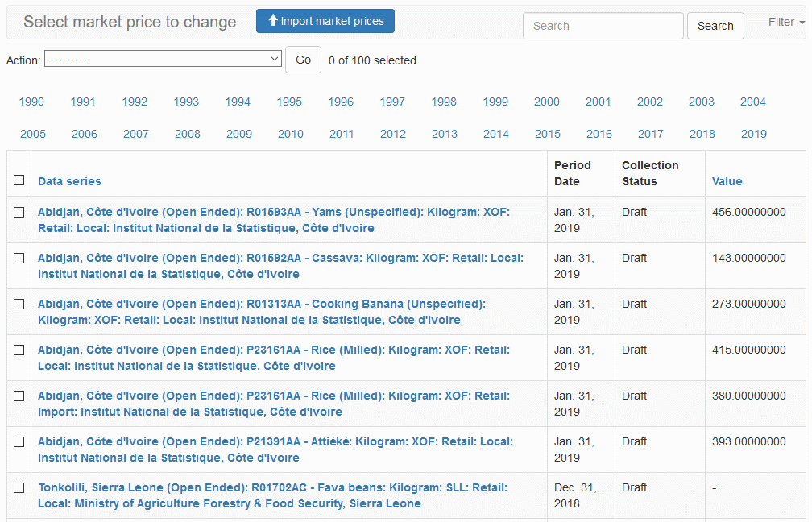Viewport: 812px width, 522px height.
Task: Sort by Data series column header
Action: (69, 181)
